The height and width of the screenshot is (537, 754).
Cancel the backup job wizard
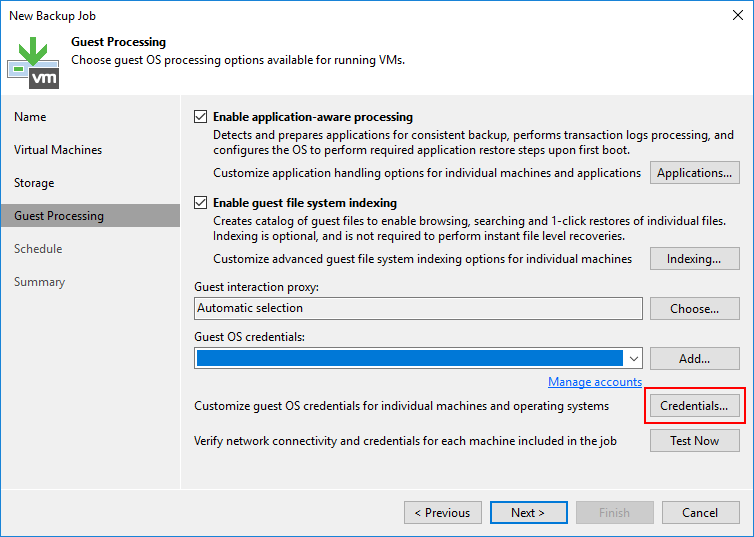700,513
